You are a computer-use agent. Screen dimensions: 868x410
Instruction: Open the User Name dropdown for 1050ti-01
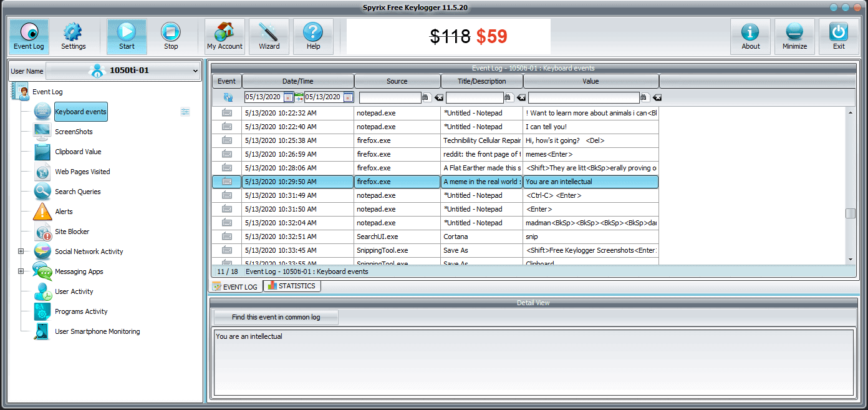pos(195,71)
